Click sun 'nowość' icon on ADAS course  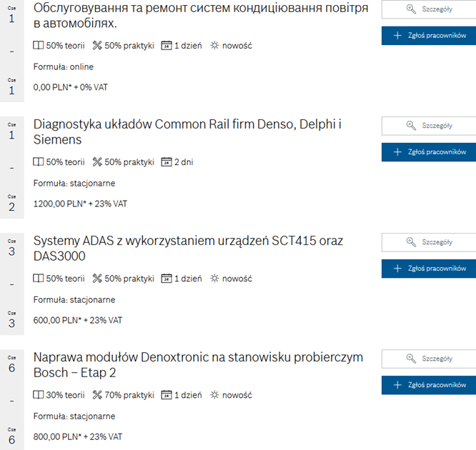pos(214,279)
